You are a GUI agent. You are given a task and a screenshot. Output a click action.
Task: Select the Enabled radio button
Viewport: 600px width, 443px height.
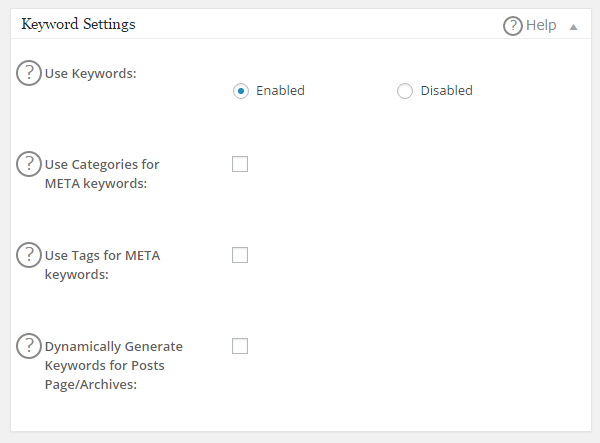(x=240, y=91)
